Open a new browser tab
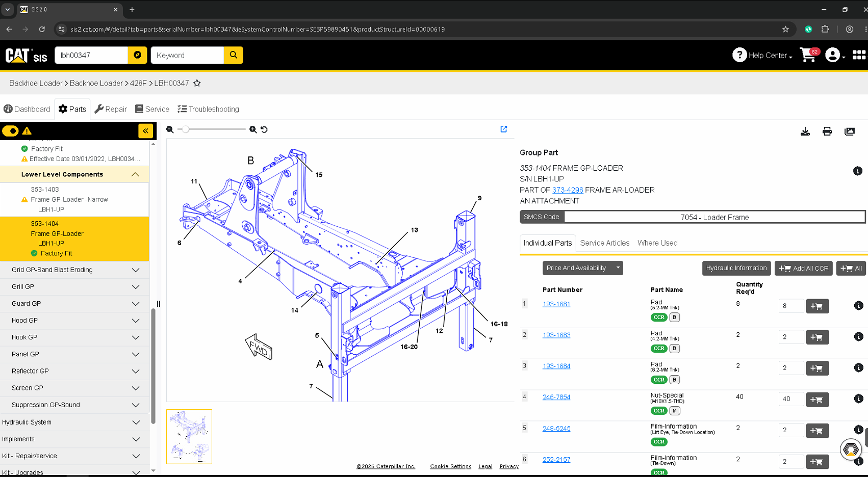The height and width of the screenshot is (477, 868). pos(132,9)
